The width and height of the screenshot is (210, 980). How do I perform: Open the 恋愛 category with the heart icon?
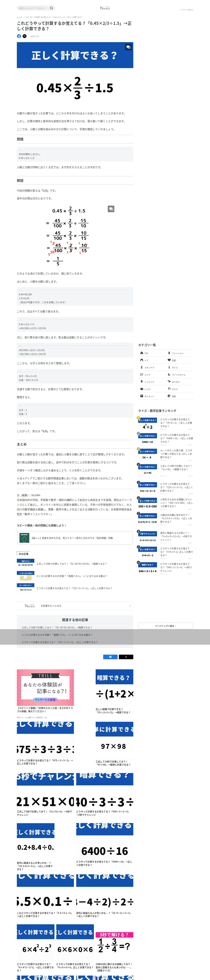click(x=180, y=360)
